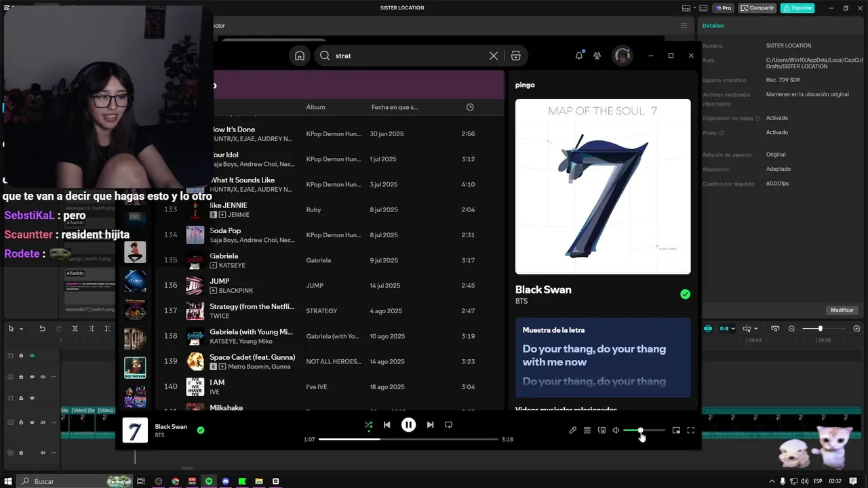Click CapCut Compartir button
868x488 pixels.
pos(757,8)
